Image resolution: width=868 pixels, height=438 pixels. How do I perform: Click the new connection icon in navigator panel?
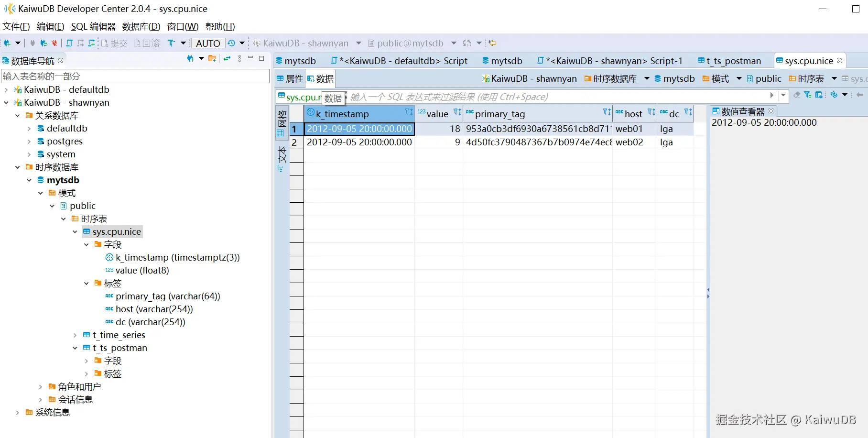pyautogui.click(x=191, y=58)
